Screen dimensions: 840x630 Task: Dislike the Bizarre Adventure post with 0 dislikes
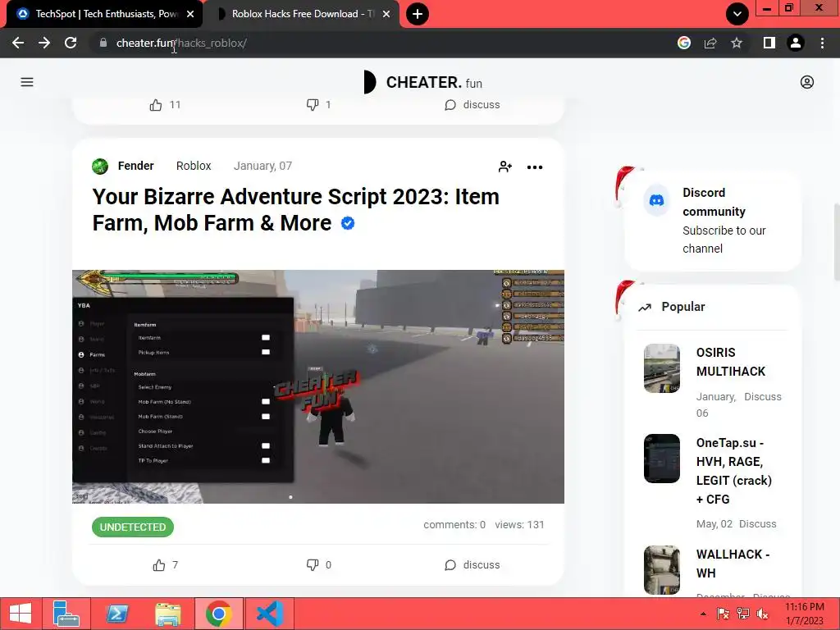(319, 565)
